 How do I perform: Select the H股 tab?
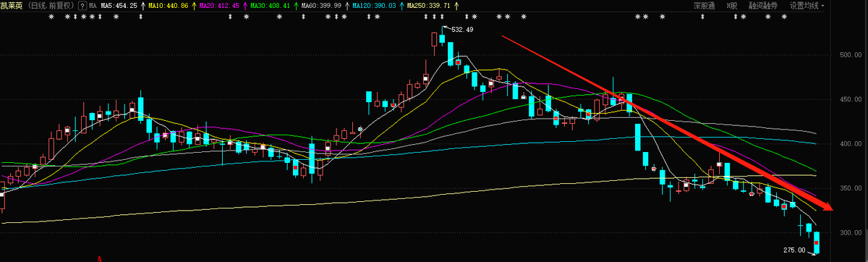tap(732, 6)
